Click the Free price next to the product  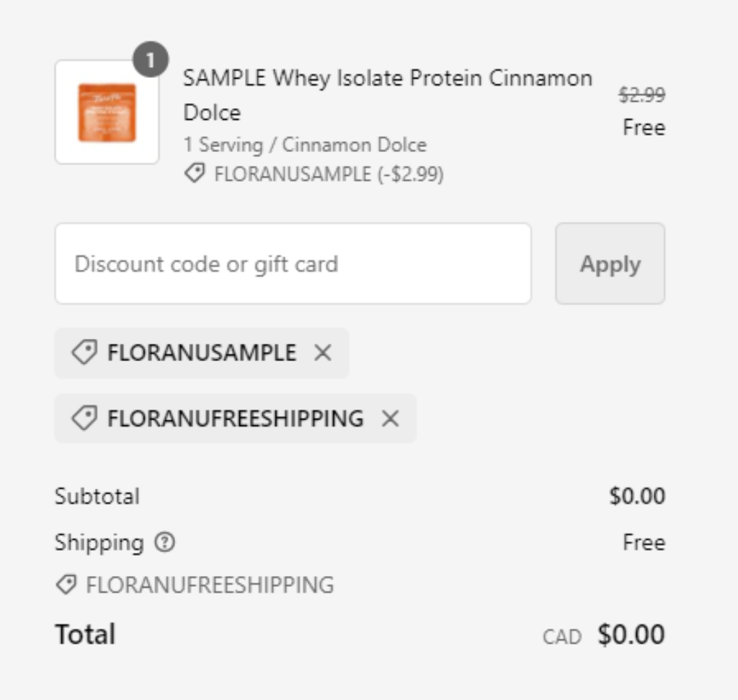(644, 128)
